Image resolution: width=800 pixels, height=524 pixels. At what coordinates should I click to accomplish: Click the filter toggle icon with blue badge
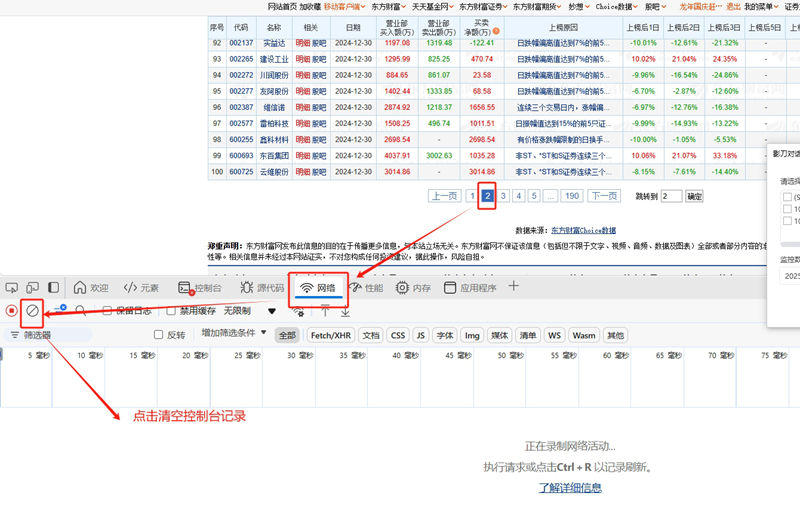(60, 309)
